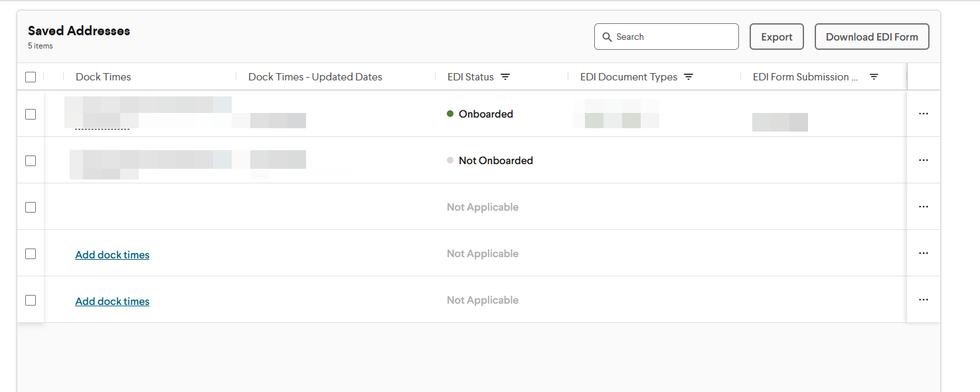Viewport: 980px width, 392px height.
Task: Click the second Add dock times link
Action: pos(112,302)
